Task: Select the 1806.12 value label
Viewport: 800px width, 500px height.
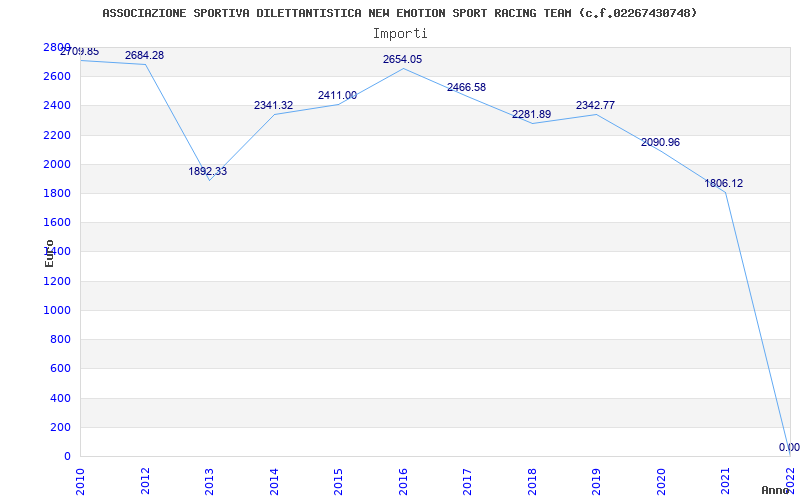Action: 723,184
